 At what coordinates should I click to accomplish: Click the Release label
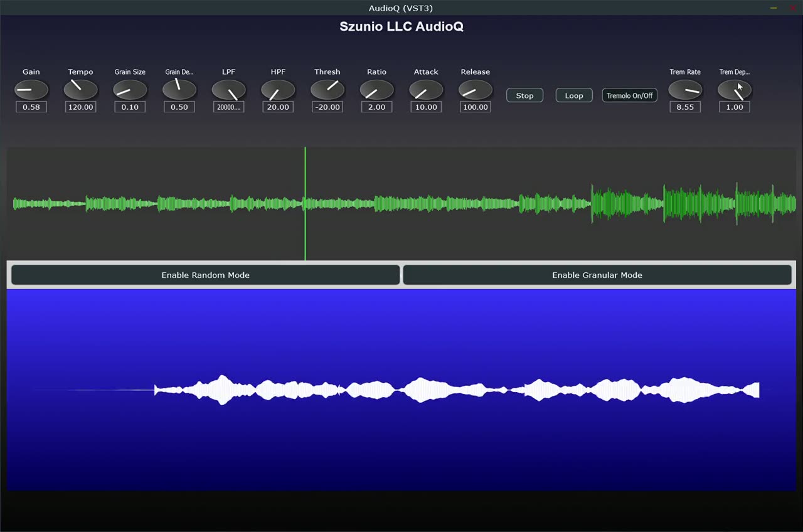[x=476, y=72]
